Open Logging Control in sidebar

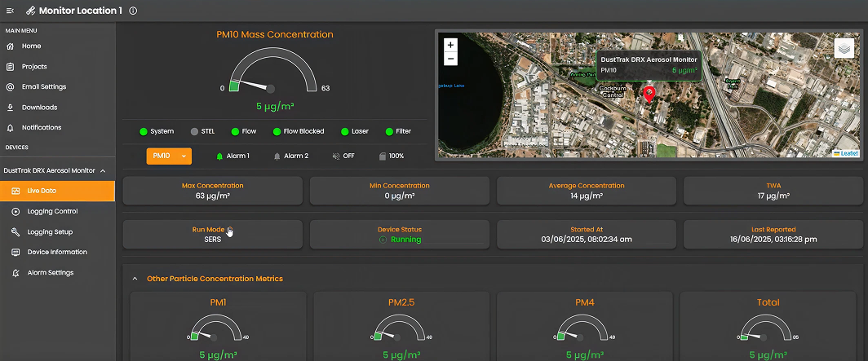tap(52, 211)
